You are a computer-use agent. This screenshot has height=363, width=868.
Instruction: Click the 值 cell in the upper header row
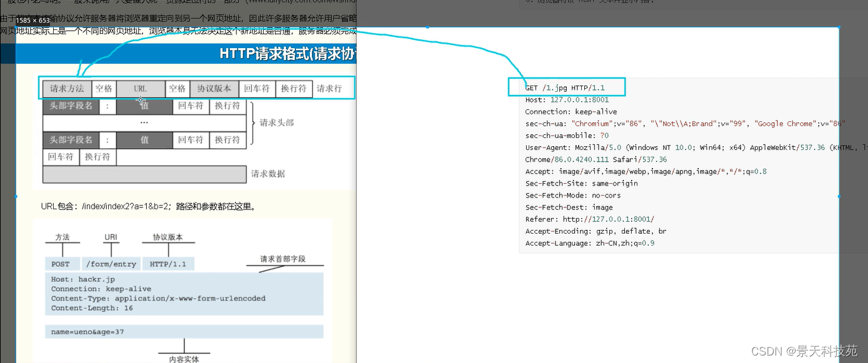(144, 106)
